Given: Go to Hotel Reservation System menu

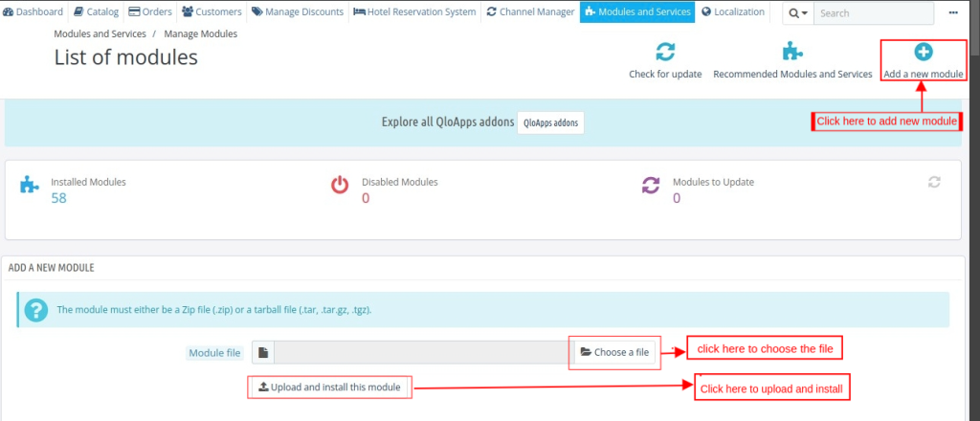Looking at the screenshot, I should (x=413, y=12).
